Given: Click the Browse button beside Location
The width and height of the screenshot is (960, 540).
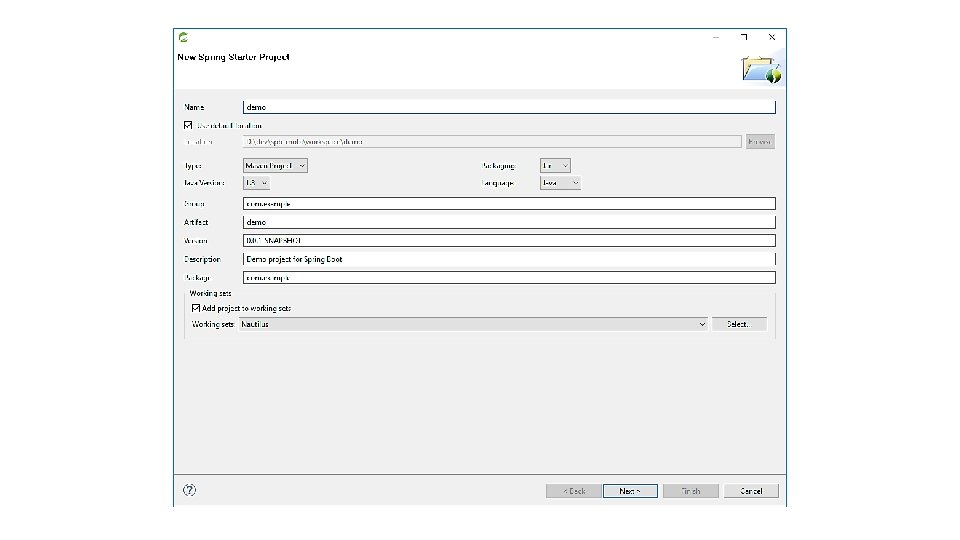Looking at the screenshot, I should [x=760, y=141].
